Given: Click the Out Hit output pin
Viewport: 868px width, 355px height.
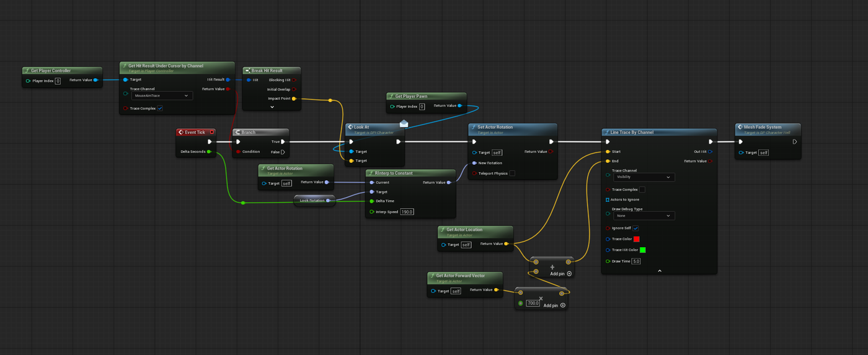Looking at the screenshot, I should 711,151.
